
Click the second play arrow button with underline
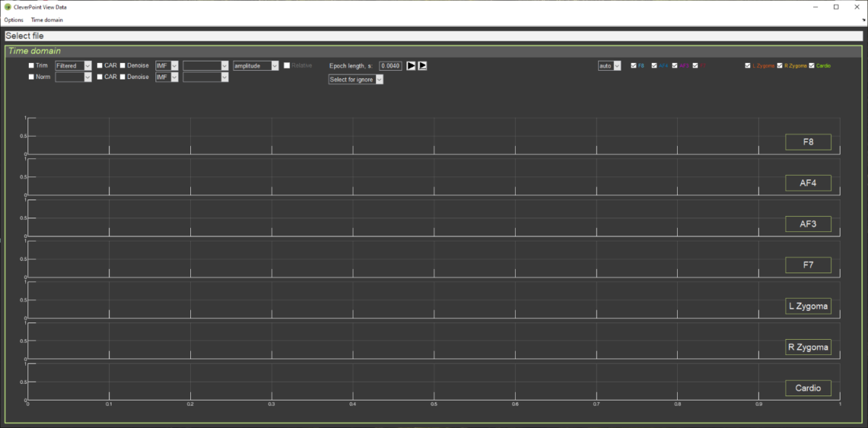pos(422,66)
